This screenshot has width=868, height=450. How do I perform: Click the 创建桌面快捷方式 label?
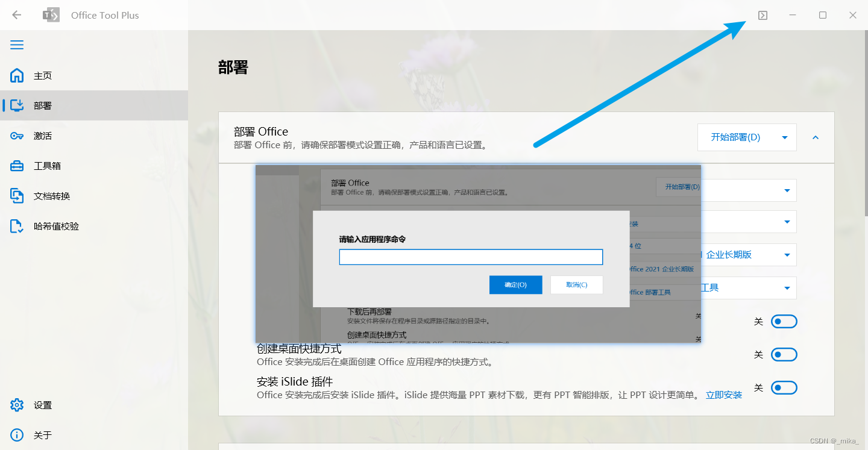click(299, 349)
